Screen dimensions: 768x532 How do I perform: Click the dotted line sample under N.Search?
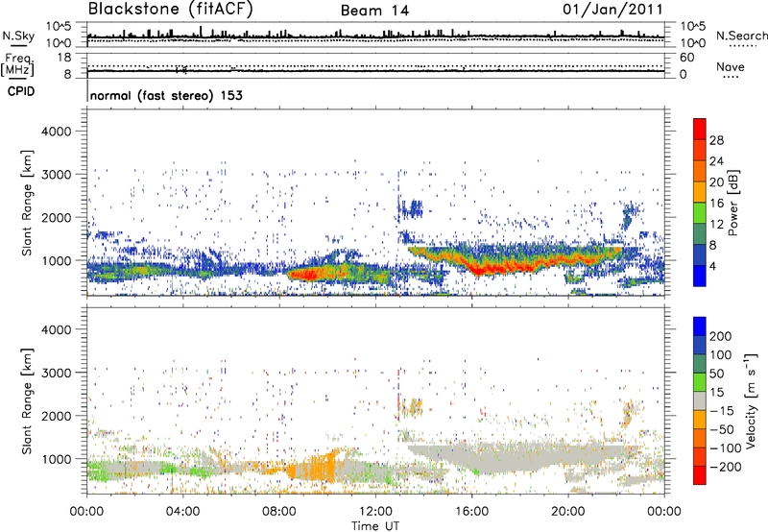tap(743, 46)
